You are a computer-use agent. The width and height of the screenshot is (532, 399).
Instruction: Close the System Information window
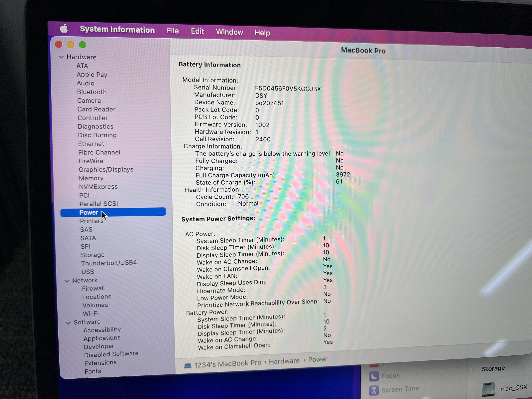point(59,44)
